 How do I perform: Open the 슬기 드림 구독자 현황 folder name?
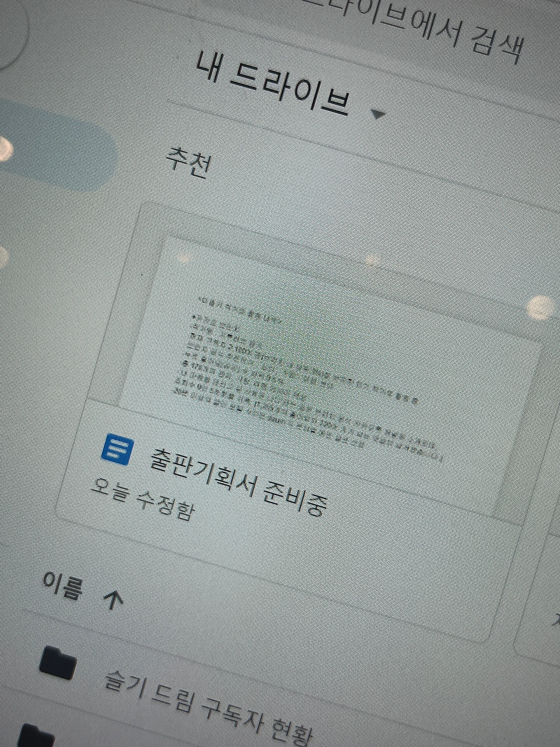(209, 708)
